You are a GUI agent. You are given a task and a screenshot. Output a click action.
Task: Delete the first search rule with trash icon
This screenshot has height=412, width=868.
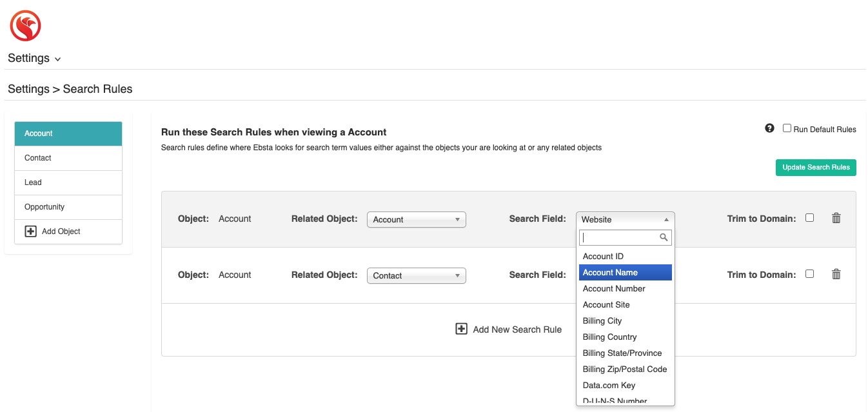[836, 218]
